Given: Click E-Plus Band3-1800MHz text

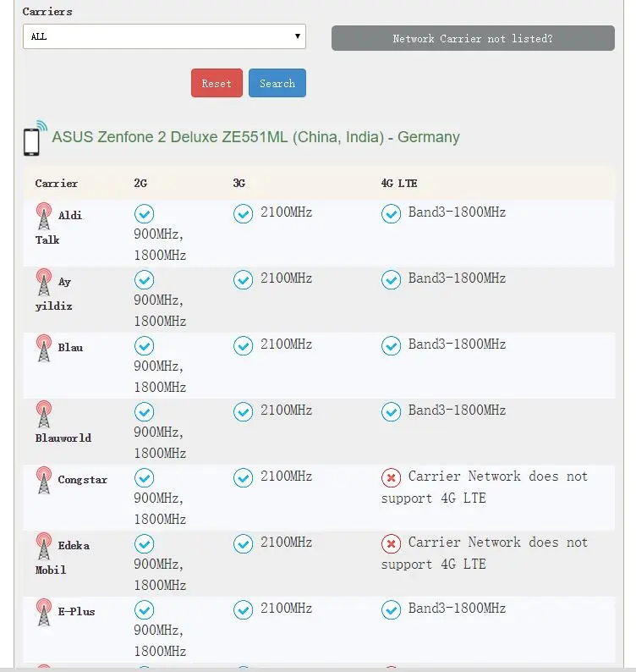Looking at the screenshot, I should point(457,609).
